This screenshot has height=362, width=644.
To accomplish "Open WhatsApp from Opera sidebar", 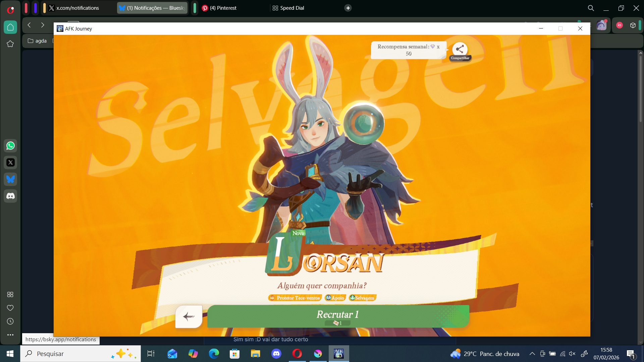I will 10,146.
